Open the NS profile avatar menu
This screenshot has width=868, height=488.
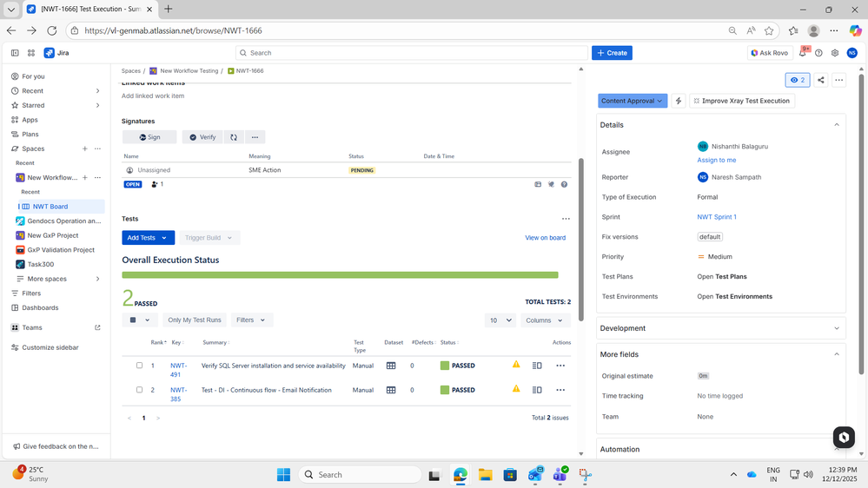point(852,53)
